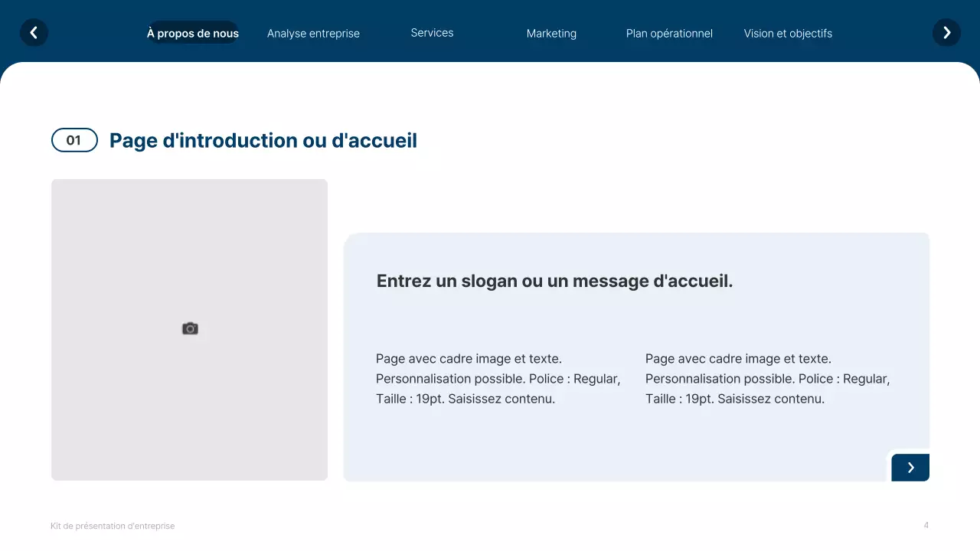Viewport: 980px width, 551px height.
Task: Switch to the 'Analyse entreprise' tab
Action: click(313, 33)
